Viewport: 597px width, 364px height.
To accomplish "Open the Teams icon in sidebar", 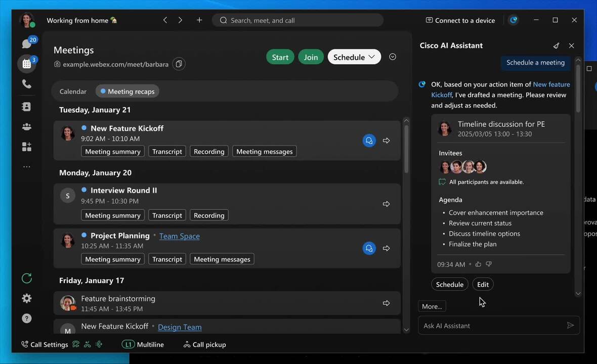I will [27, 127].
